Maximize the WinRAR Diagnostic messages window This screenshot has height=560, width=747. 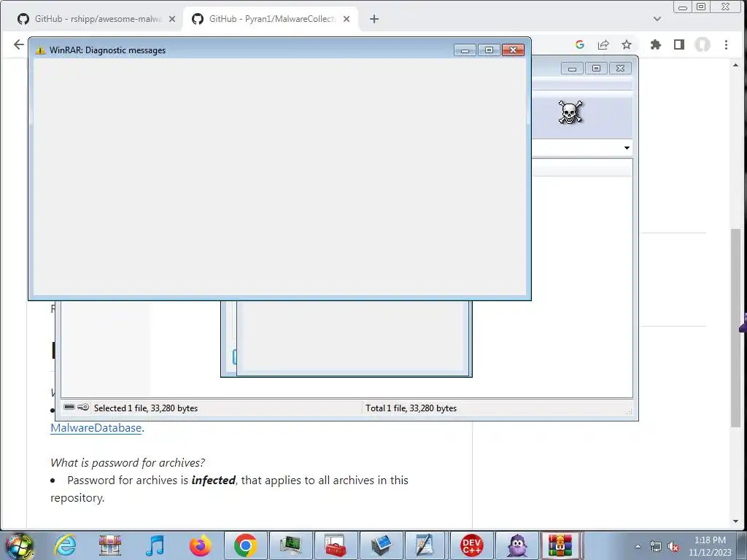click(489, 50)
